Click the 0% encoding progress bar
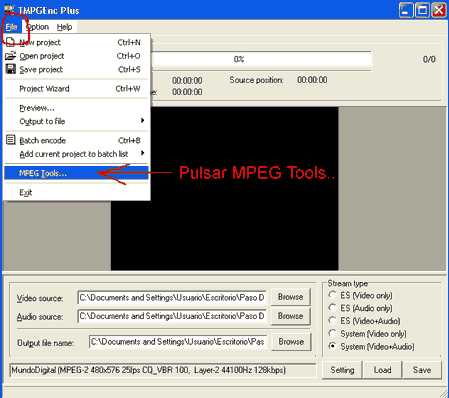449x398 pixels. 261,60
